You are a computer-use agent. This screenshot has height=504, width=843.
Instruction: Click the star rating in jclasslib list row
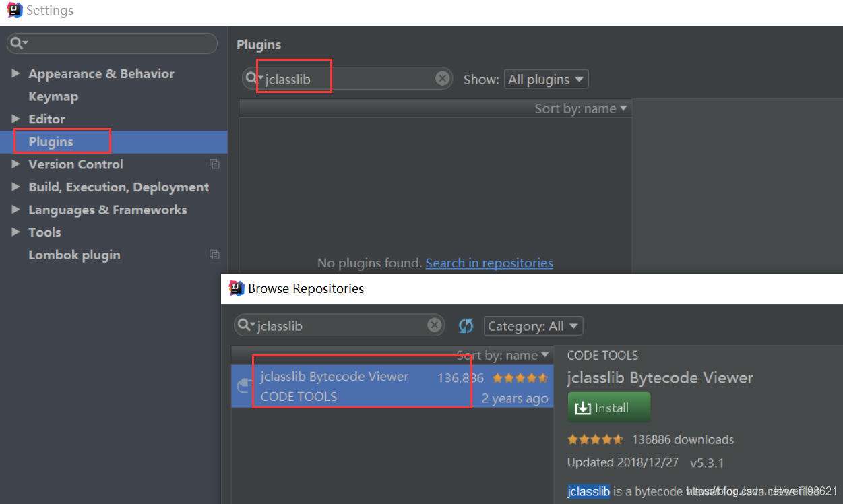pos(520,378)
